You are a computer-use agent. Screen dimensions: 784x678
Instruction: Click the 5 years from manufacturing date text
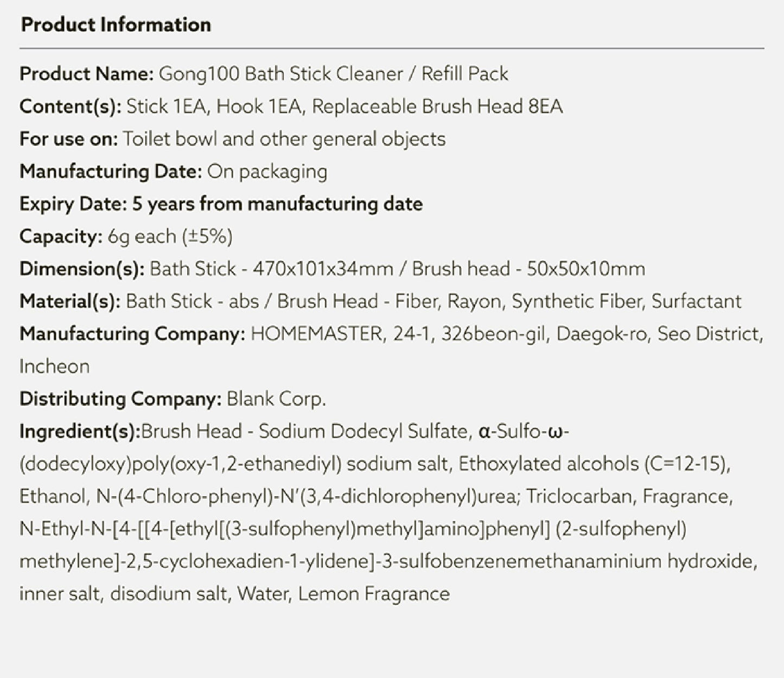pyautogui.click(x=277, y=204)
